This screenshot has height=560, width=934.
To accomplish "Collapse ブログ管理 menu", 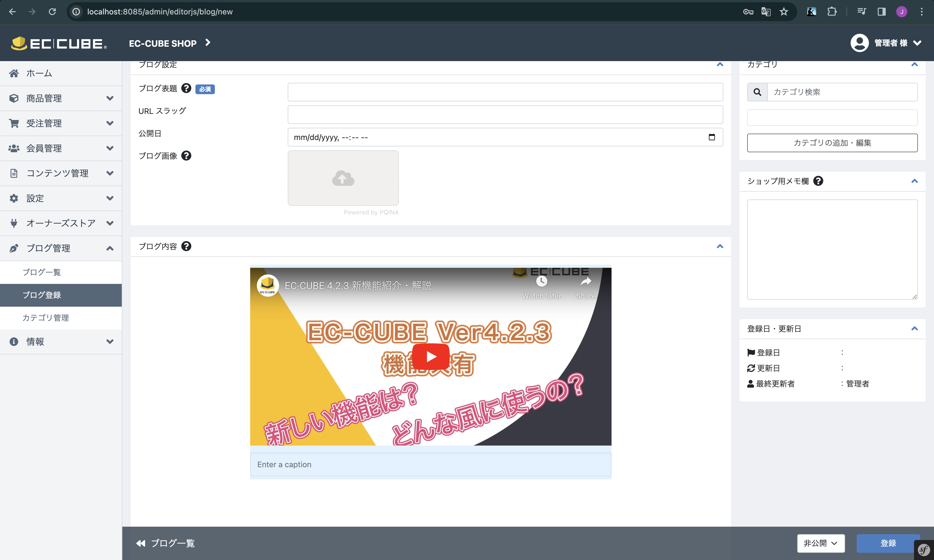I will pyautogui.click(x=61, y=248).
